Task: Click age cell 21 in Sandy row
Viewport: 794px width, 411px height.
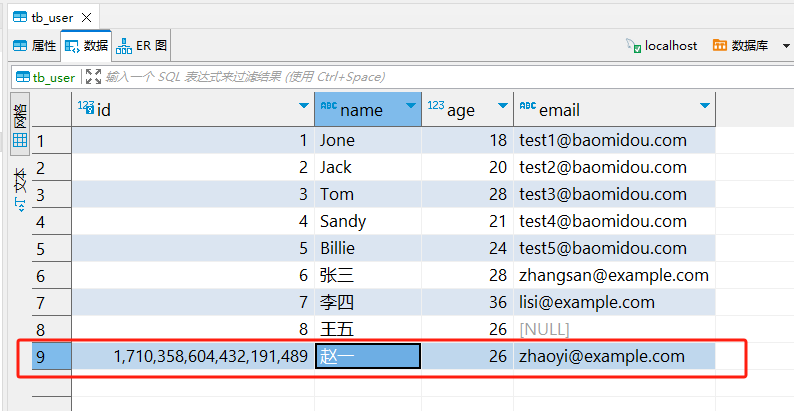Action: click(467, 221)
